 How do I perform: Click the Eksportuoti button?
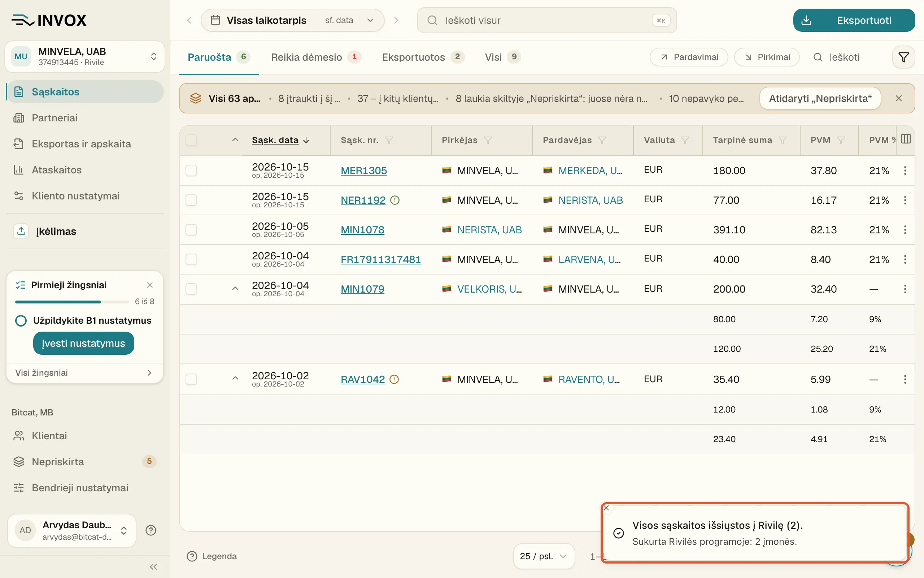point(854,20)
